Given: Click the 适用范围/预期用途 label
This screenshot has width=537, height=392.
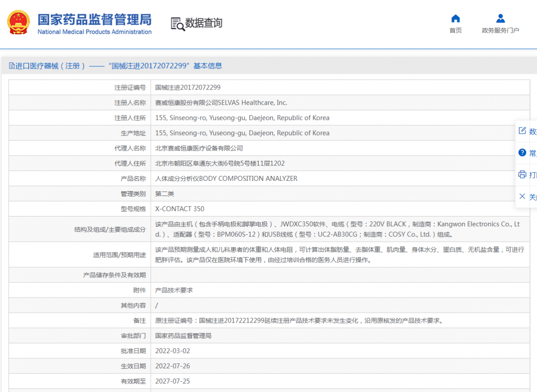Looking at the screenshot, I should coord(119,255).
